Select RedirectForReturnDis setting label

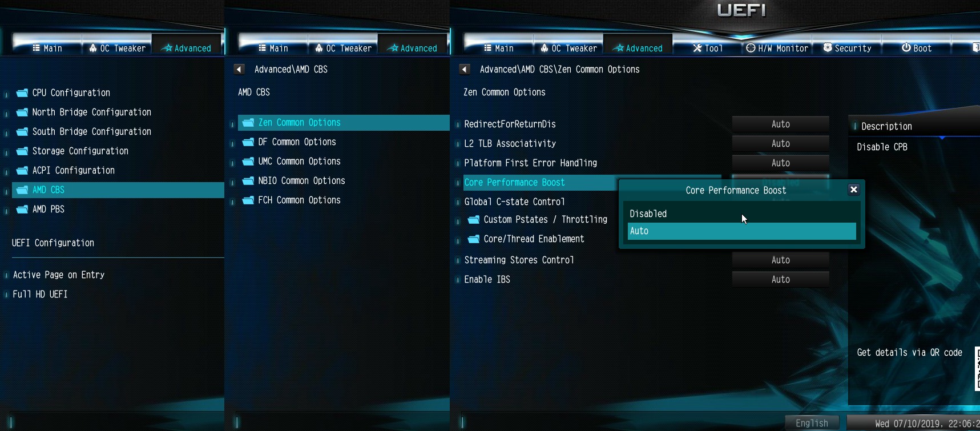click(510, 124)
